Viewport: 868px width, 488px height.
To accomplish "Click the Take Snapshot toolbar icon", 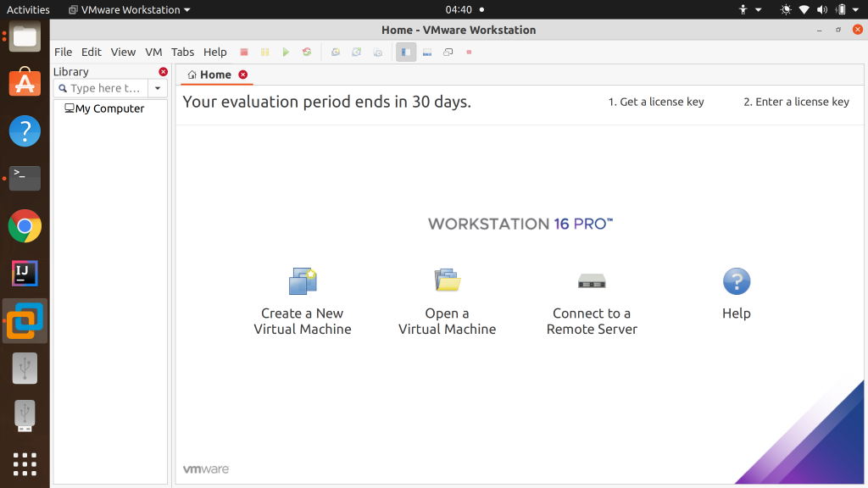I will 336,53.
